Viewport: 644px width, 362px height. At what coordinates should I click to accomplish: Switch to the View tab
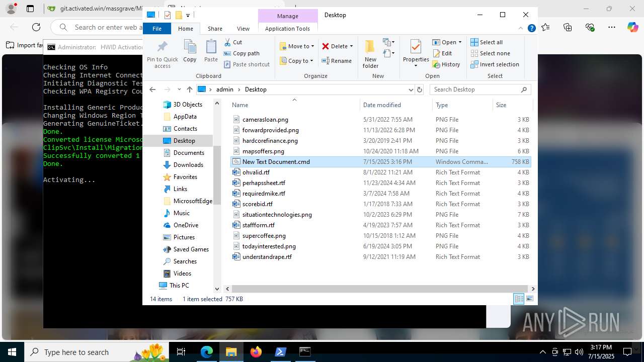243,29
